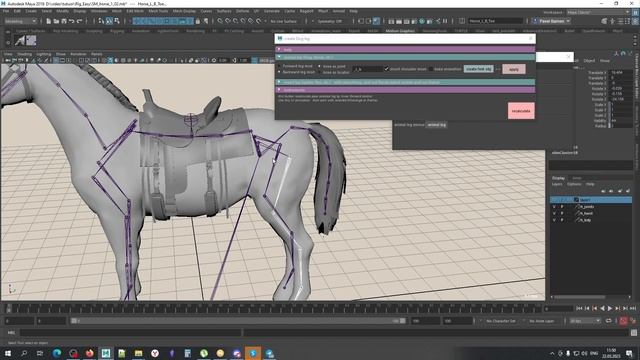Click the pink apply button
This screenshot has height=360, width=640.
tap(514, 69)
